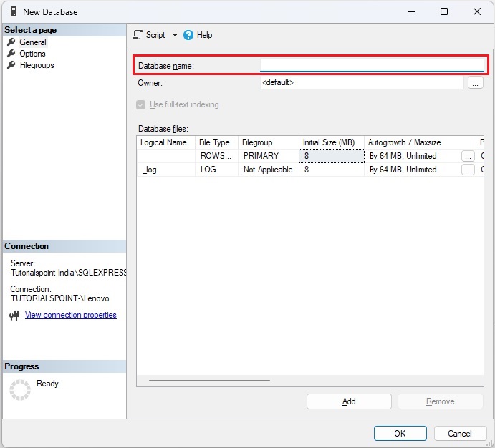Click the Add button
This screenshot has width=495, height=448.
click(349, 401)
